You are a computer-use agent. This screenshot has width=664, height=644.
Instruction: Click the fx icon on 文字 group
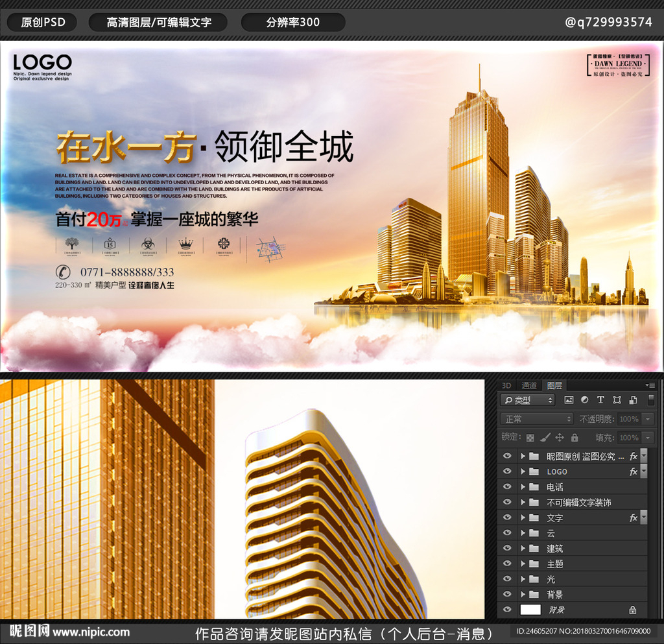[x=633, y=518]
